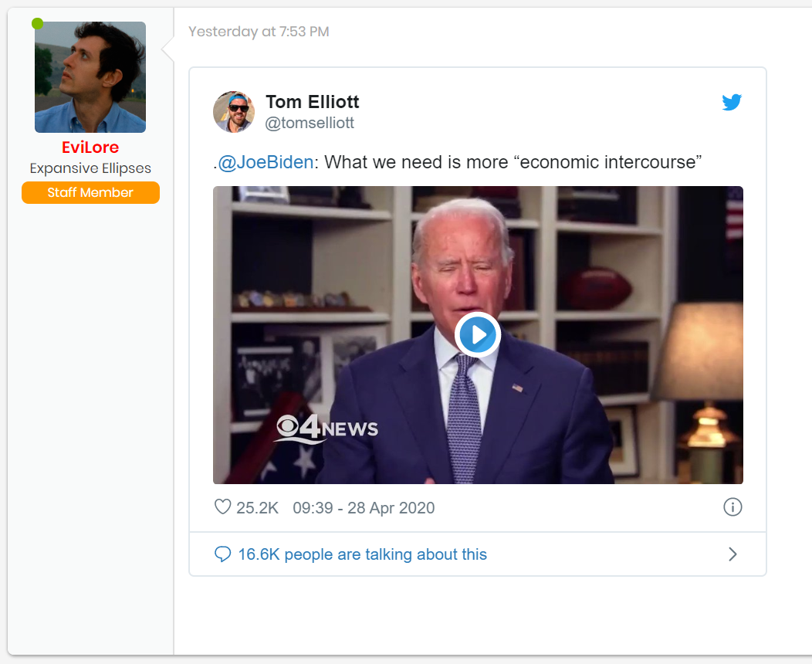The height and width of the screenshot is (664, 812).
Task: Play the embedded tweet video
Action: pyautogui.click(x=478, y=334)
